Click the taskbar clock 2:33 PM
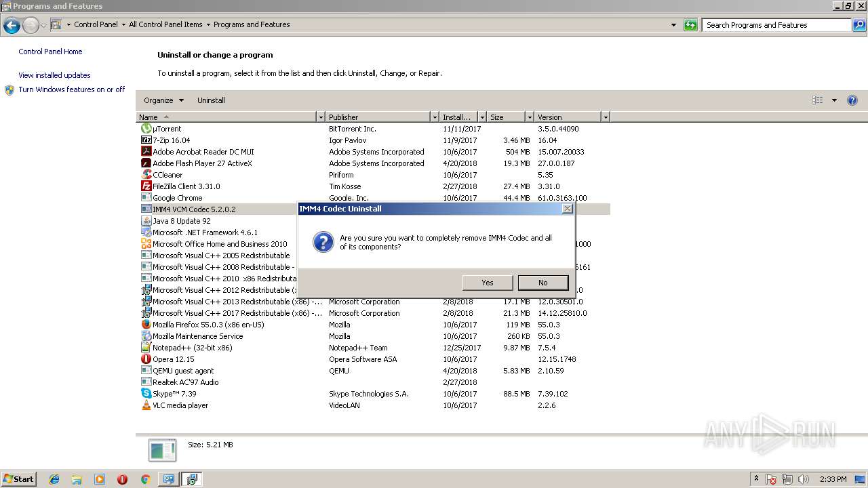This screenshot has width=868, height=488. 833,479
